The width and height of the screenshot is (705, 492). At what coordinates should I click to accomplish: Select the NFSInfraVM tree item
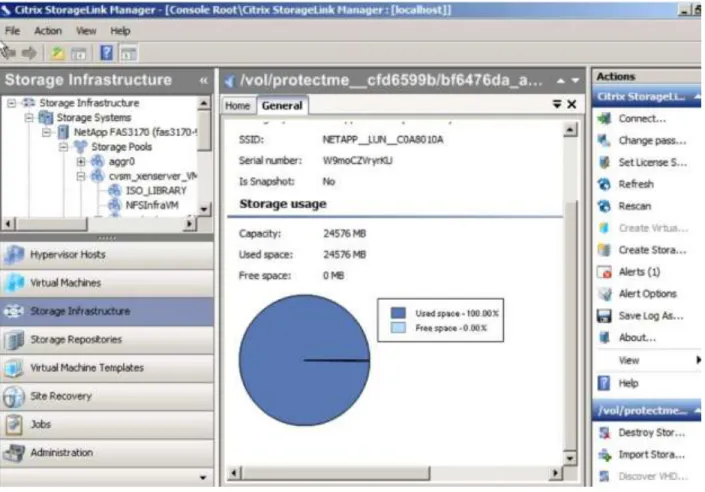tap(152, 206)
